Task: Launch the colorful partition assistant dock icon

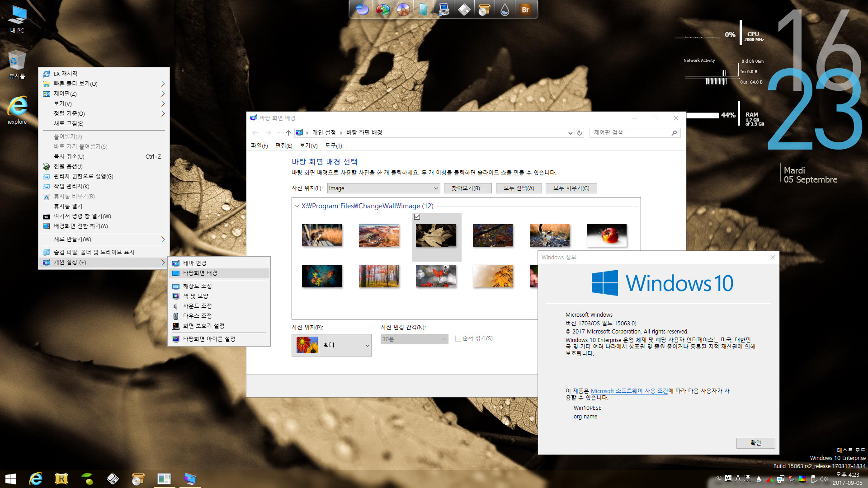Action: [382, 9]
